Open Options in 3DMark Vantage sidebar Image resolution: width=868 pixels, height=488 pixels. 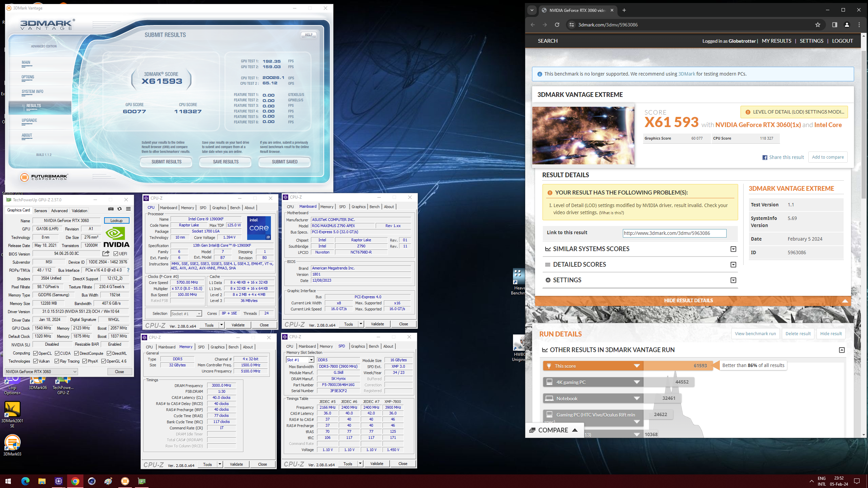(x=28, y=77)
